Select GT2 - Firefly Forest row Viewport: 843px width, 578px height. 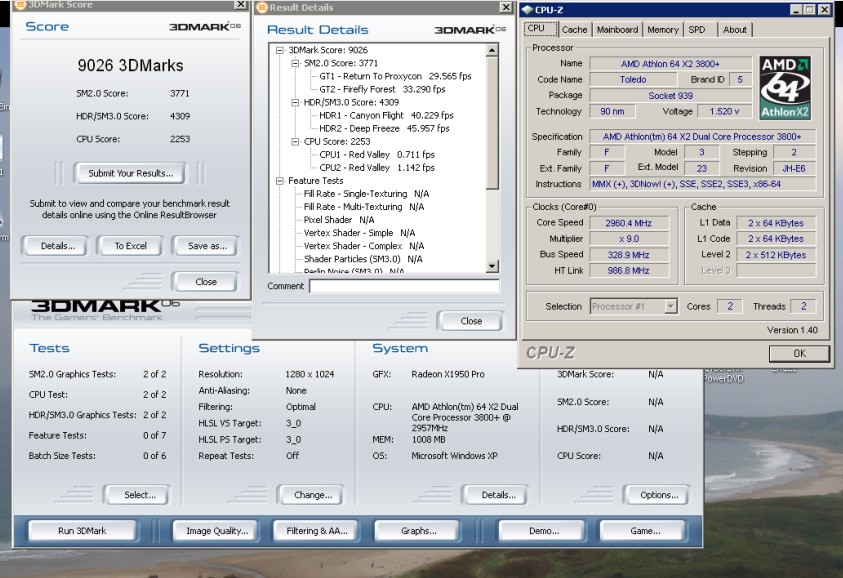tap(382, 89)
